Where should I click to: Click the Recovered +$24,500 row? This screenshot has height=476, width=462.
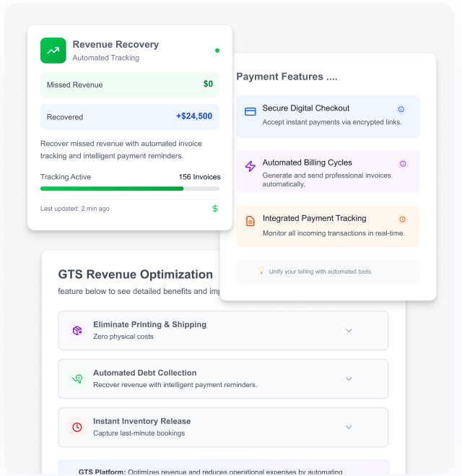(x=130, y=116)
